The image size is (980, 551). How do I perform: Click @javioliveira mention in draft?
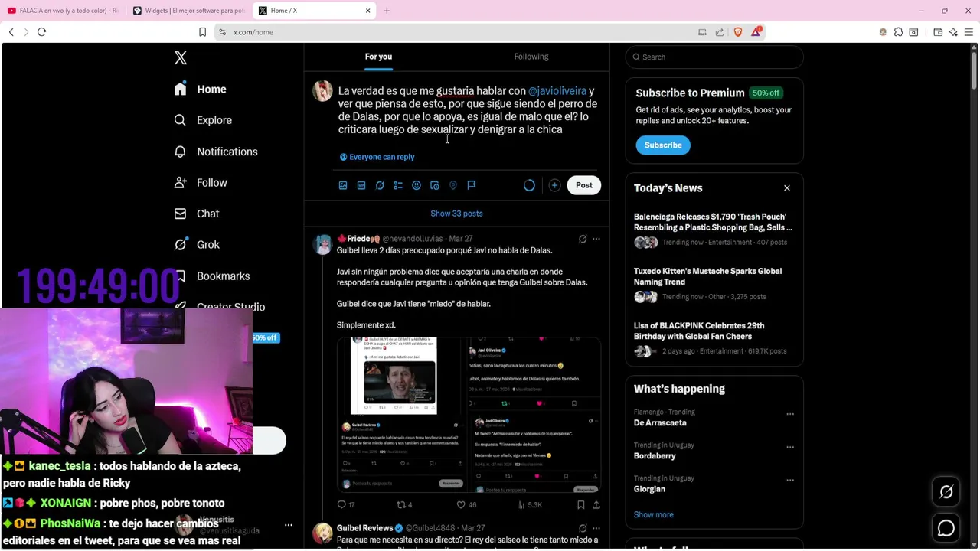[557, 91]
